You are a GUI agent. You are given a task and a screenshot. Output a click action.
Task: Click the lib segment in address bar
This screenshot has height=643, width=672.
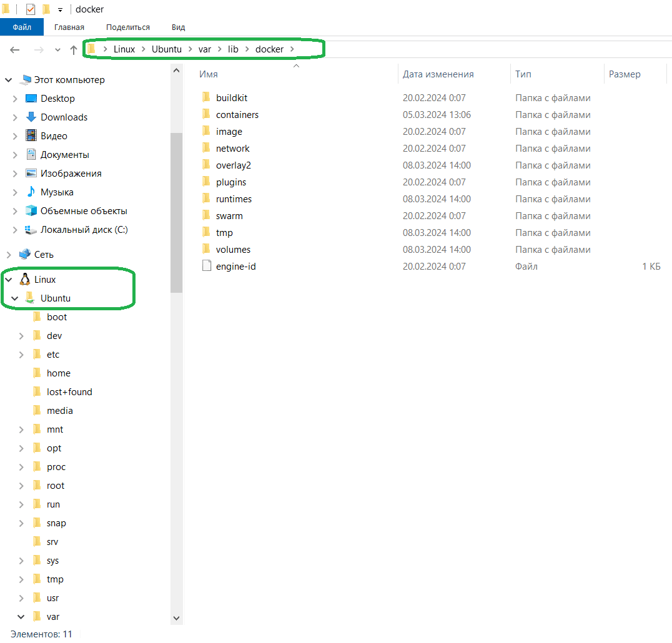coord(233,49)
